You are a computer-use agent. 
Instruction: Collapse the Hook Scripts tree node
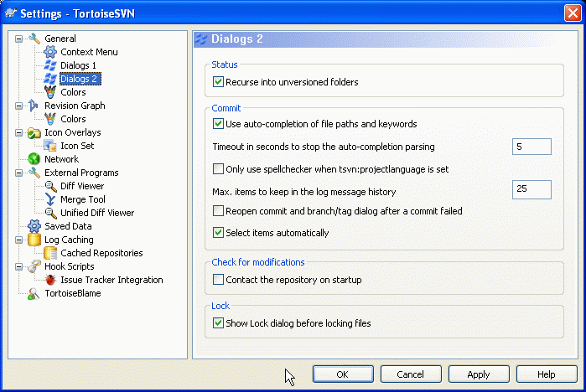[x=18, y=266]
